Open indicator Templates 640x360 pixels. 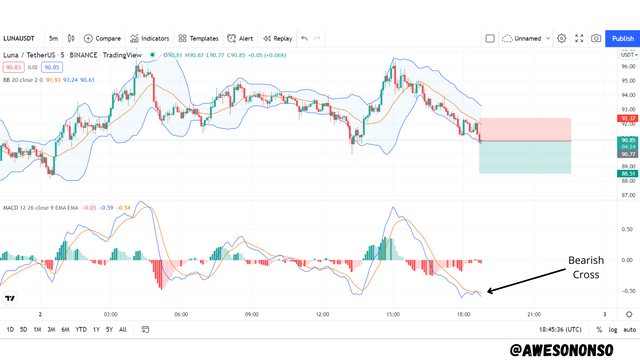pos(198,38)
